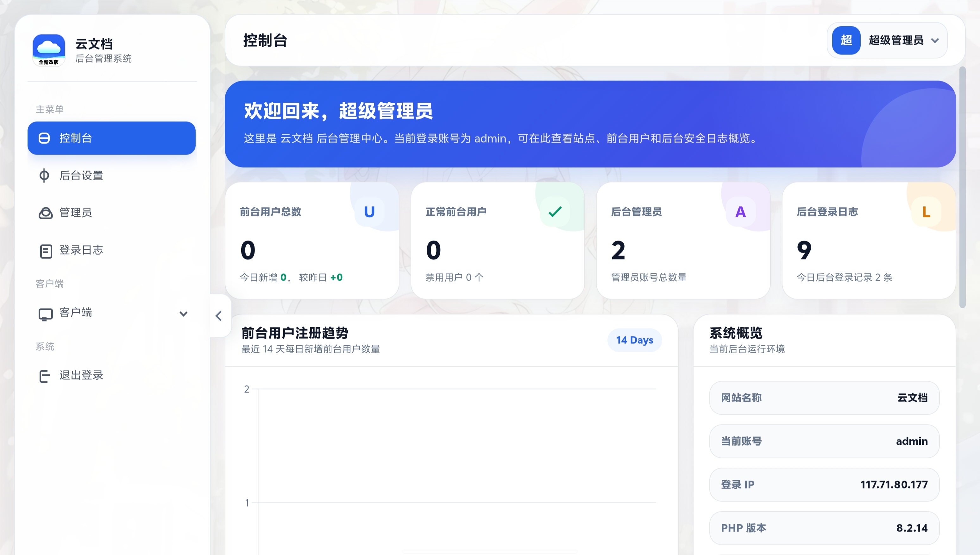Click the 超级管理员 account button
The height and width of the screenshot is (555, 980).
click(x=887, y=41)
